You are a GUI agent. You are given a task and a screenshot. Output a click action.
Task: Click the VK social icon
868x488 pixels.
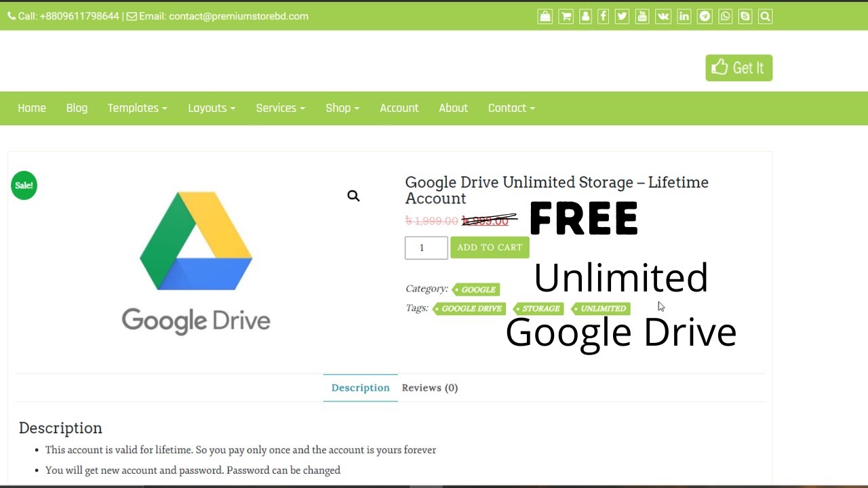pos(663,16)
